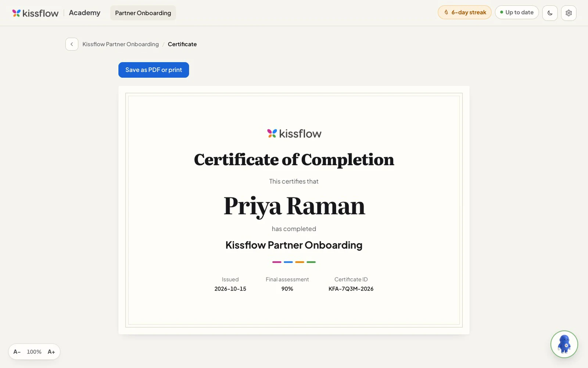Click the 'has completed' line
The height and width of the screenshot is (368, 588).
point(294,229)
